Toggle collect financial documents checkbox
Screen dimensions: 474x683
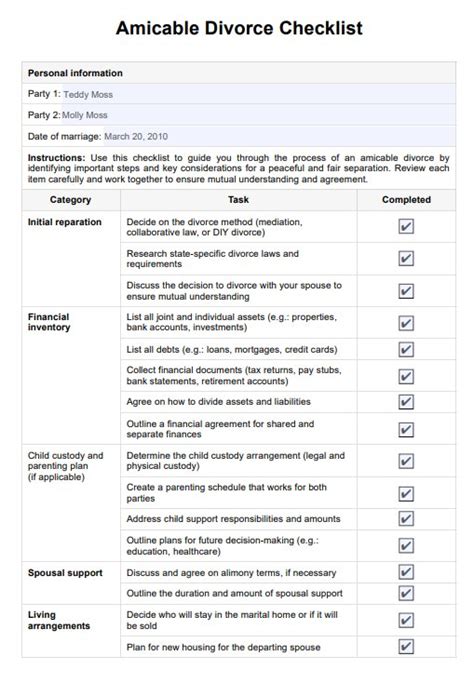406,376
